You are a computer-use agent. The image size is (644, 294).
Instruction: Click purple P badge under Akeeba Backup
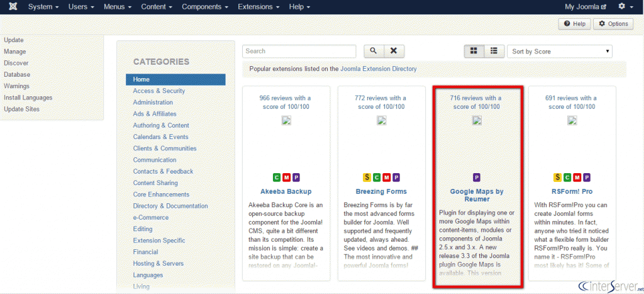pos(296,178)
